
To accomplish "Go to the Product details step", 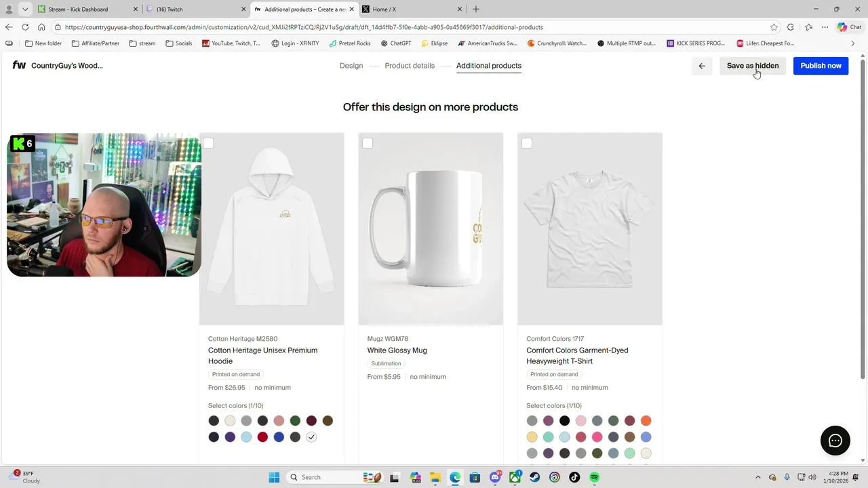I will (x=410, y=66).
